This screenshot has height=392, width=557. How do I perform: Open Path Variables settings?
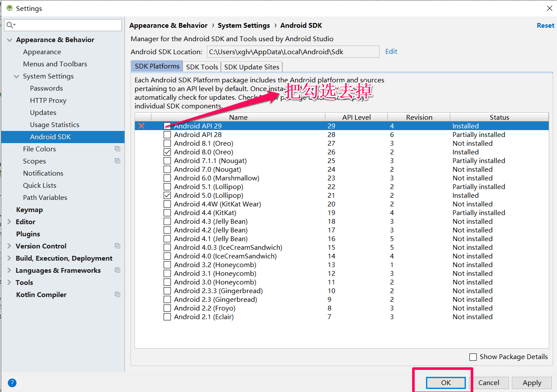(x=45, y=198)
